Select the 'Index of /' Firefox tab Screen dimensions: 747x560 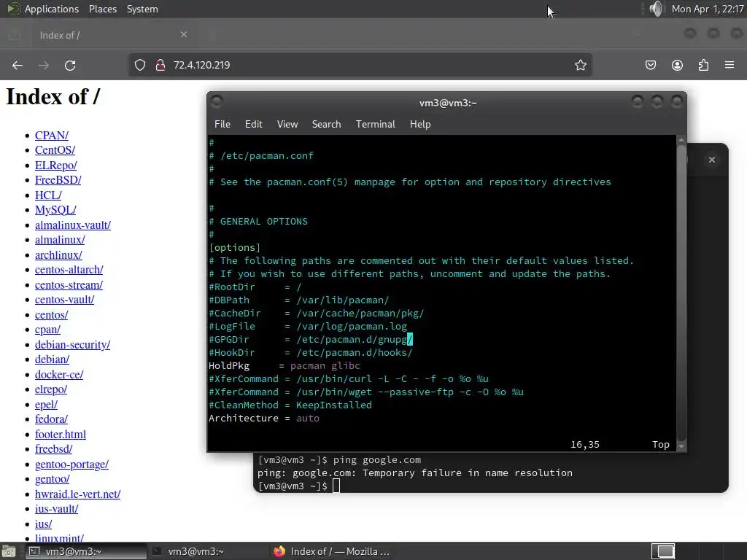(112, 35)
